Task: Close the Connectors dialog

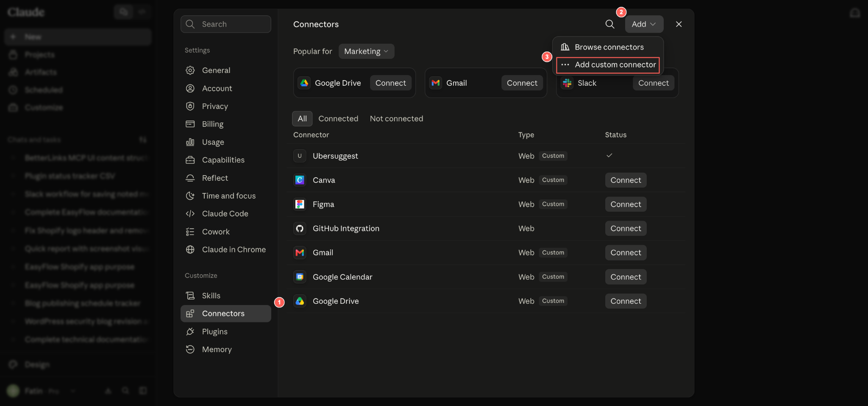Action: point(679,24)
